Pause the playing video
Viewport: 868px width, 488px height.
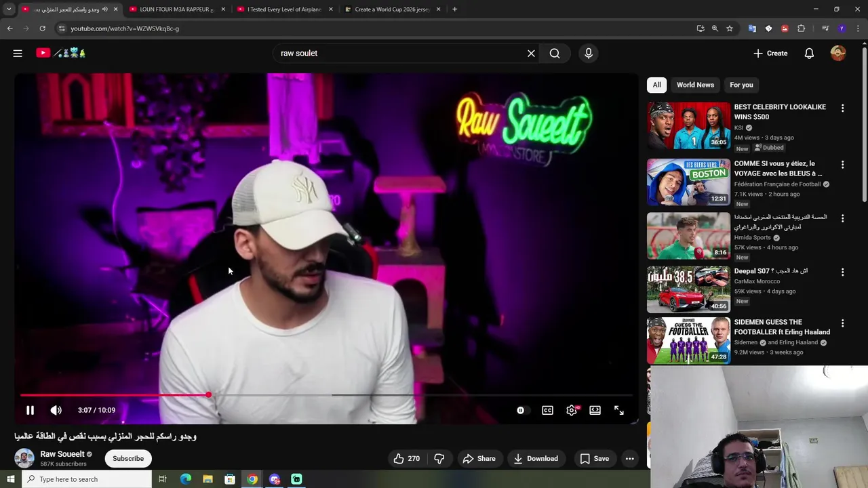[30, 410]
